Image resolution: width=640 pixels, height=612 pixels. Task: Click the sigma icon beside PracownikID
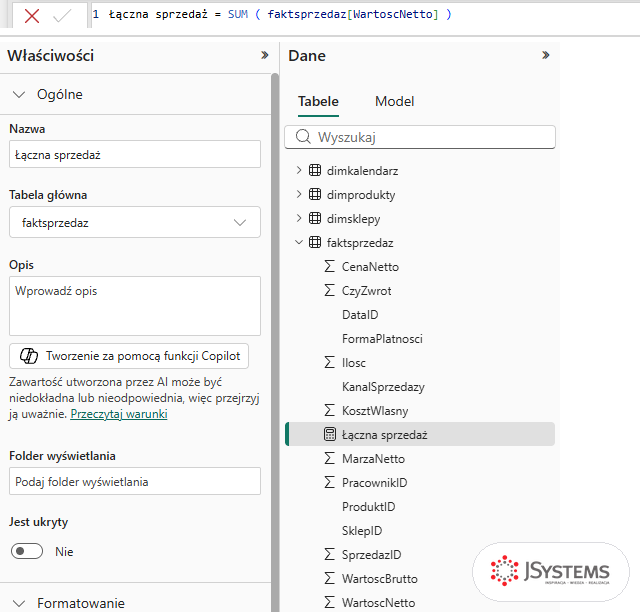(x=329, y=483)
